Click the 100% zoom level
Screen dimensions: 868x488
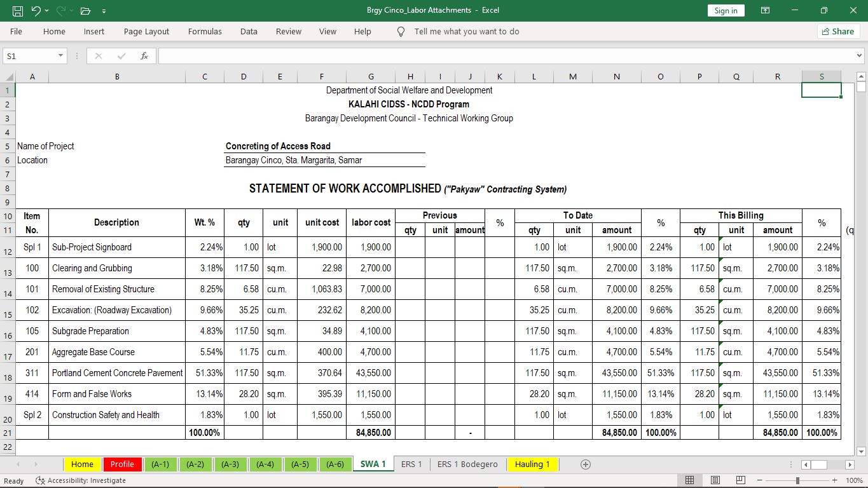point(853,481)
